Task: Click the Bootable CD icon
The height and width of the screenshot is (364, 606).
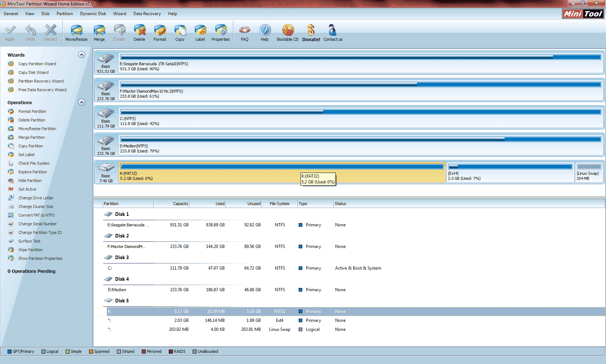Action: (288, 30)
